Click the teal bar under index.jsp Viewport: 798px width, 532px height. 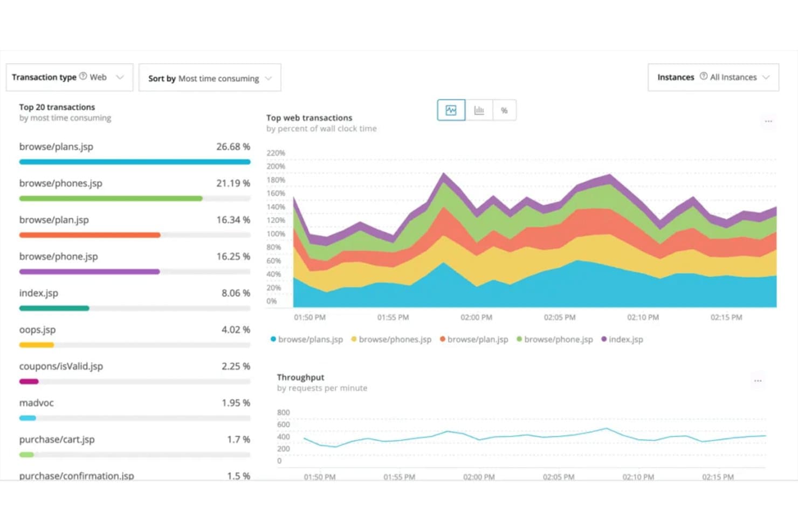click(x=54, y=308)
